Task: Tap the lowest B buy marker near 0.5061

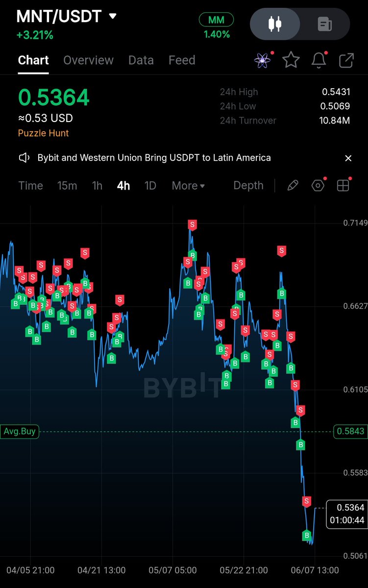Action: (307, 536)
